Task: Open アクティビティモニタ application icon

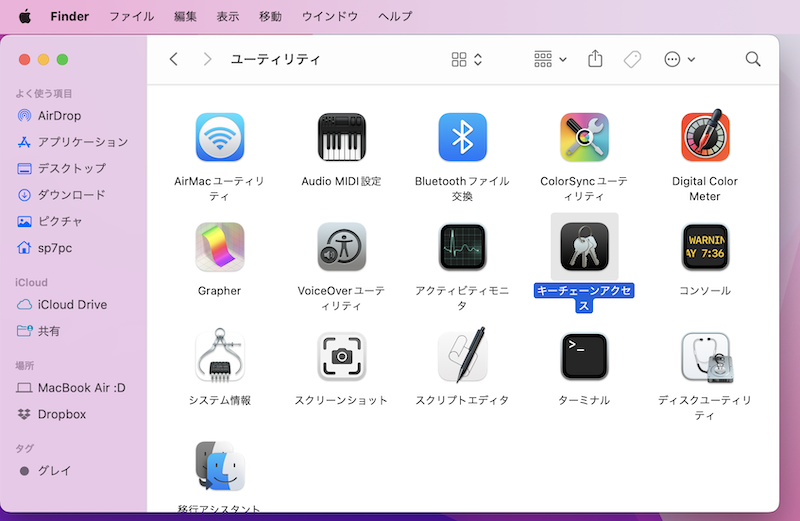Action: (462, 246)
